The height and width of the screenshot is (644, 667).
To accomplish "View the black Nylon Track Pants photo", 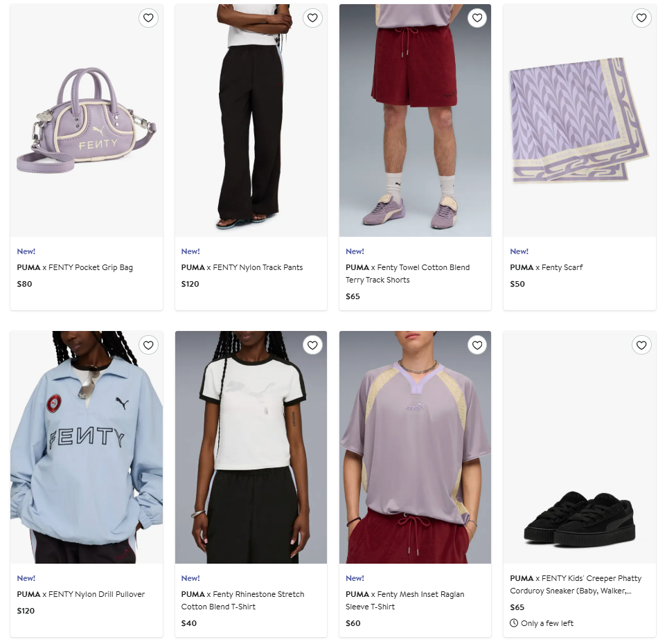I will [x=251, y=120].
